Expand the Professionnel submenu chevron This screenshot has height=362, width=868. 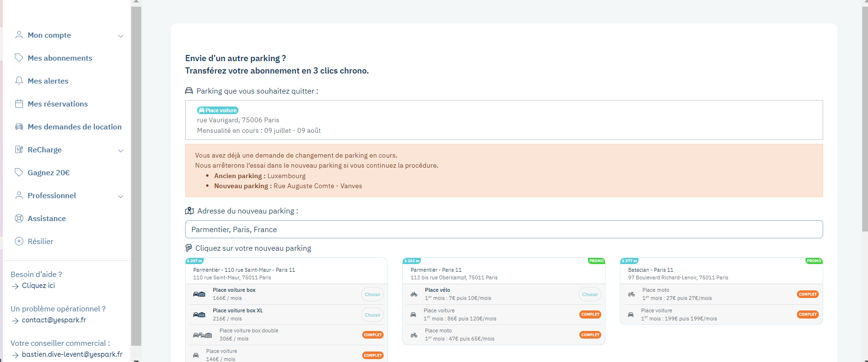coord(121,196)
